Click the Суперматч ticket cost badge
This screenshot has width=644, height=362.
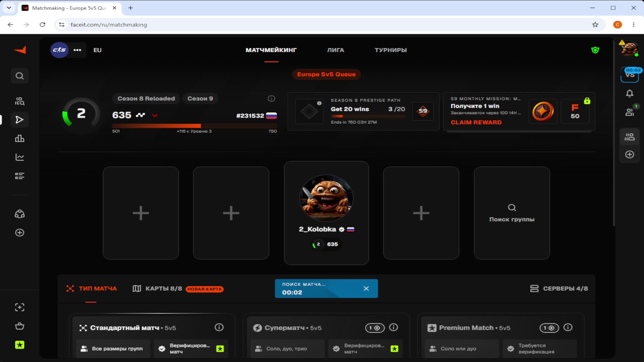tap(375, 328)
